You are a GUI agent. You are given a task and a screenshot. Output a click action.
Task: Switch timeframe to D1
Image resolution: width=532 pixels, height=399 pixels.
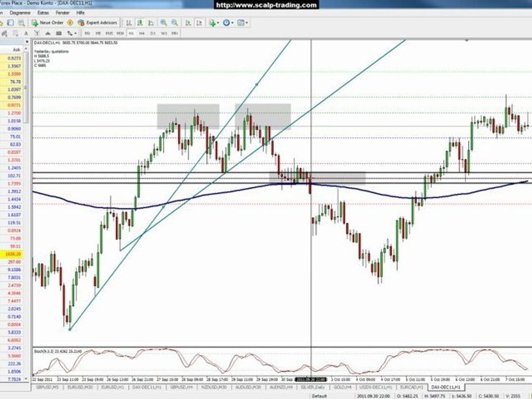(153, 33)
